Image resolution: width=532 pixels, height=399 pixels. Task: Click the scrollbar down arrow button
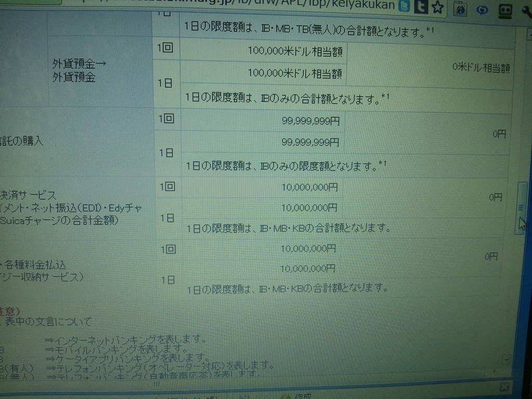point(507,360)
